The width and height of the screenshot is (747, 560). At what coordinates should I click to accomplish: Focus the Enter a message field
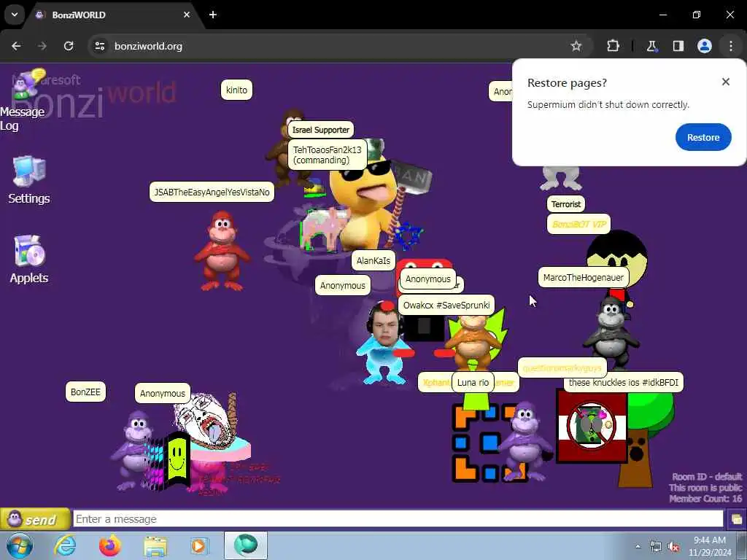tap(398, 519)
